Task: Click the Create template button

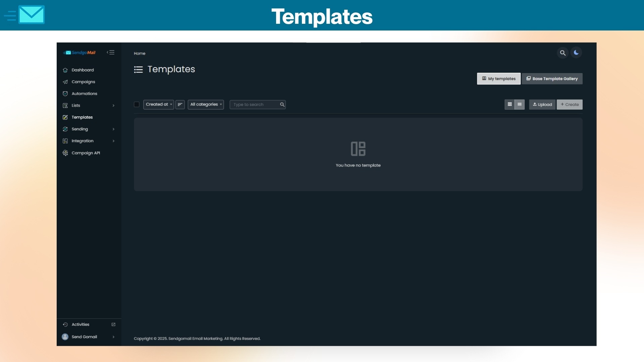Action: pyautogui.click(x=569, y=105)
